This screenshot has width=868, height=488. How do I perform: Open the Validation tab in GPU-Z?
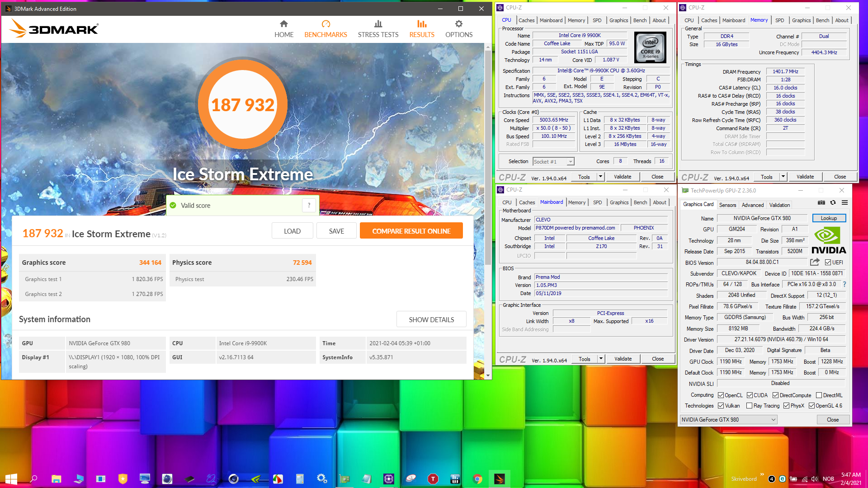779,205
